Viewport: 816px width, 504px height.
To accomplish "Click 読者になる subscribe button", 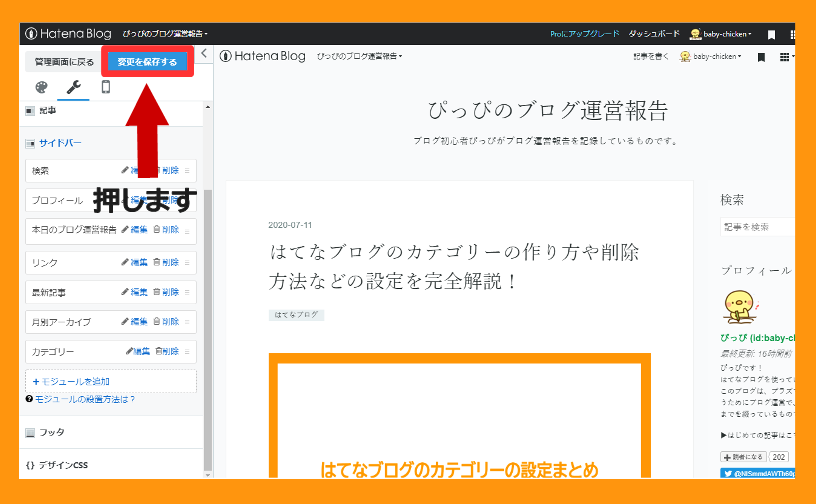I will (744, 457).
